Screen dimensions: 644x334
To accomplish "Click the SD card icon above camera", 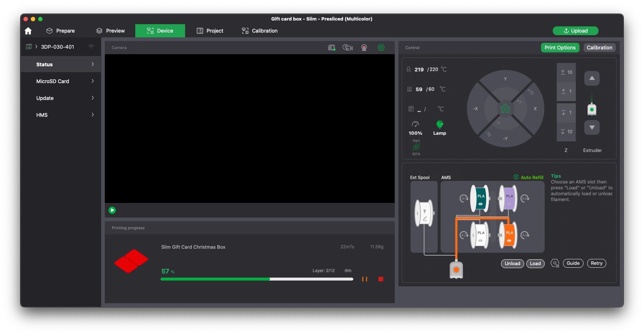I will coord(331,48).
